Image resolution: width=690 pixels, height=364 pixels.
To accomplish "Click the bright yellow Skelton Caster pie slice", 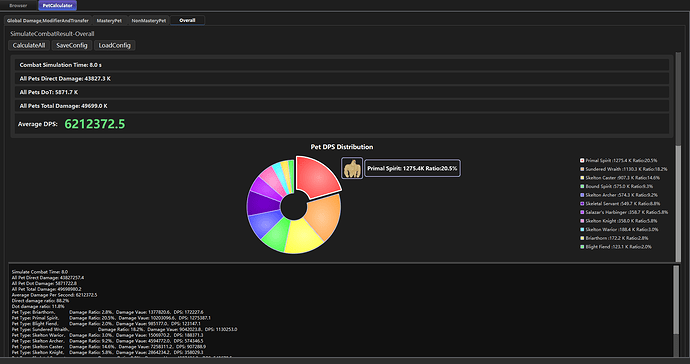I will [304, 238].
